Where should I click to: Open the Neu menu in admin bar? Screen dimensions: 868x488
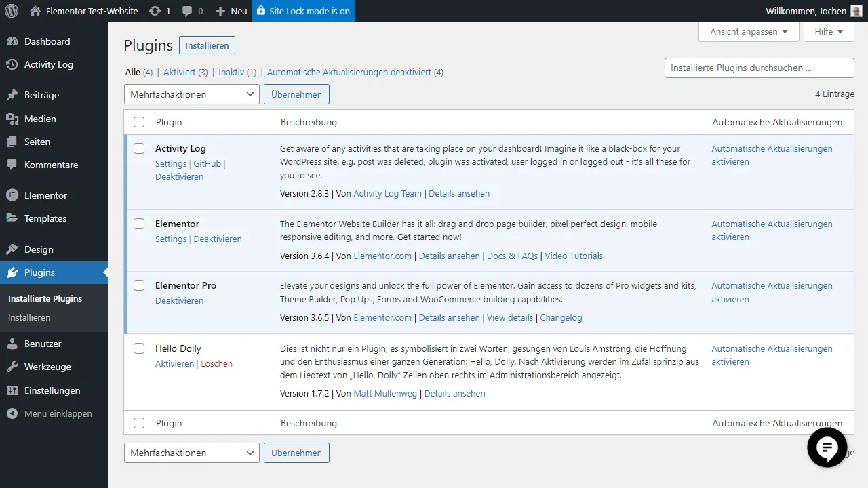tap(231, 11)
